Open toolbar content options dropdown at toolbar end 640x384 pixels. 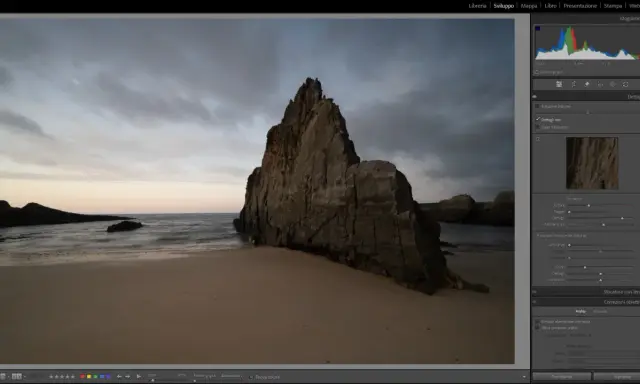click(x=524, y=377)
